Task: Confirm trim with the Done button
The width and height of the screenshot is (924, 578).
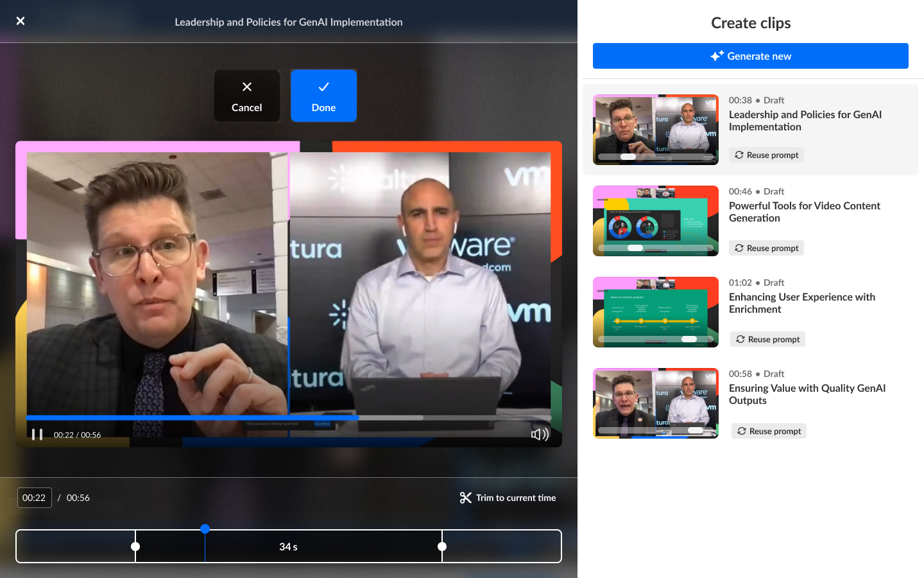Action: 323,96
